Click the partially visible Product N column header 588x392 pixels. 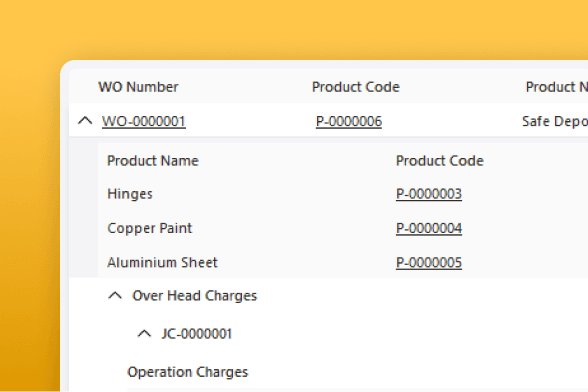(x=556, y=87)
